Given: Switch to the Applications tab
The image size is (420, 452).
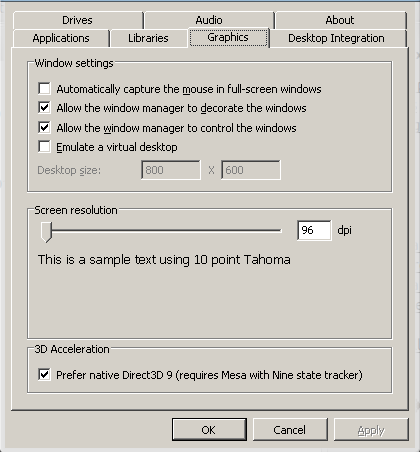Looking at the screenshot, I should 61,38.
